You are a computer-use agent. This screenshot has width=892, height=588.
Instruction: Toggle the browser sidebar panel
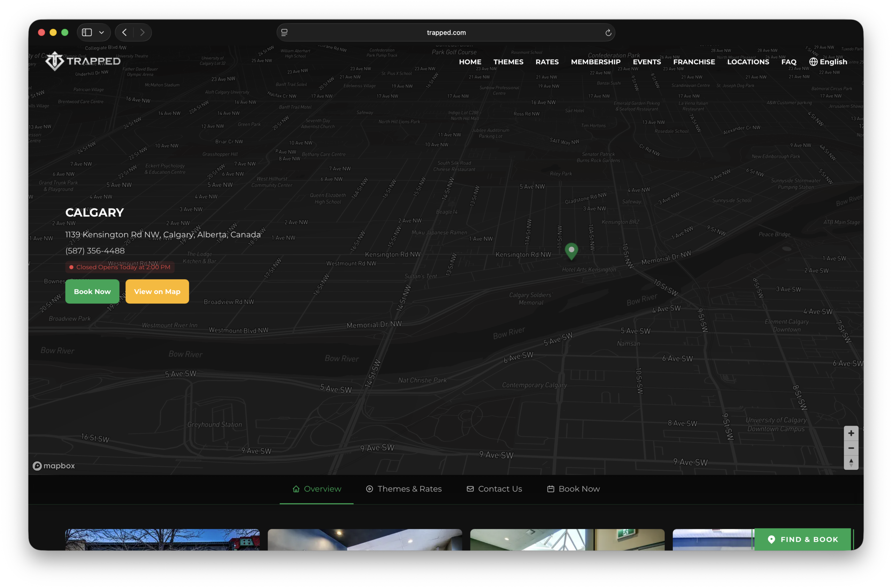coord(87,33)
